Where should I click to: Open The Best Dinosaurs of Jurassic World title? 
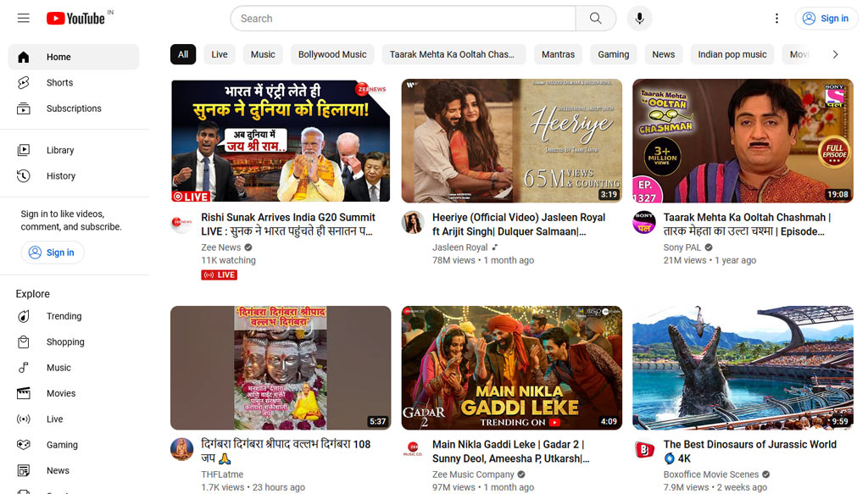pos(750,451)
